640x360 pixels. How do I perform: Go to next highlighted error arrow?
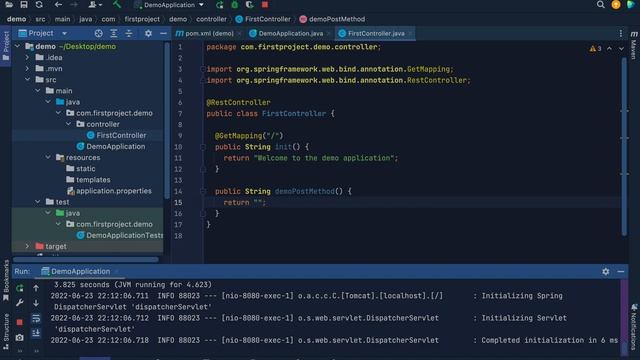pyautogui.click(x=621, y=49)
